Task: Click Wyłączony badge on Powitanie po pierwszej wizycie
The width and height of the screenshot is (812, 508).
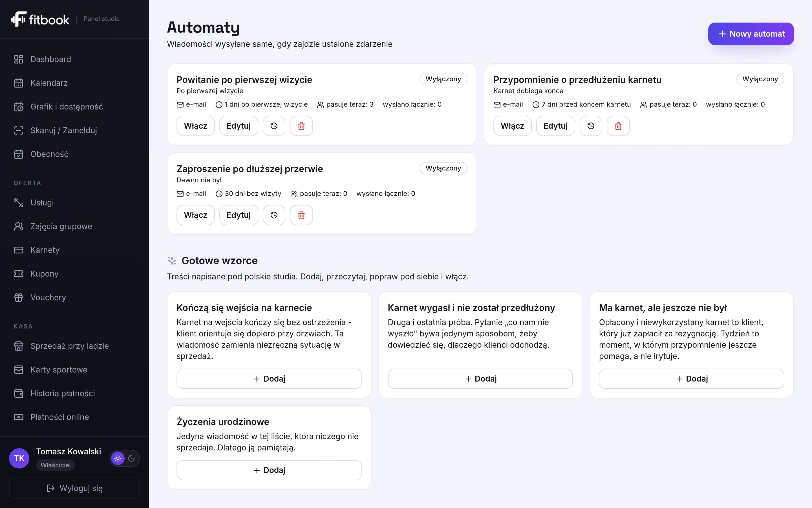Action: click(443, 79)
